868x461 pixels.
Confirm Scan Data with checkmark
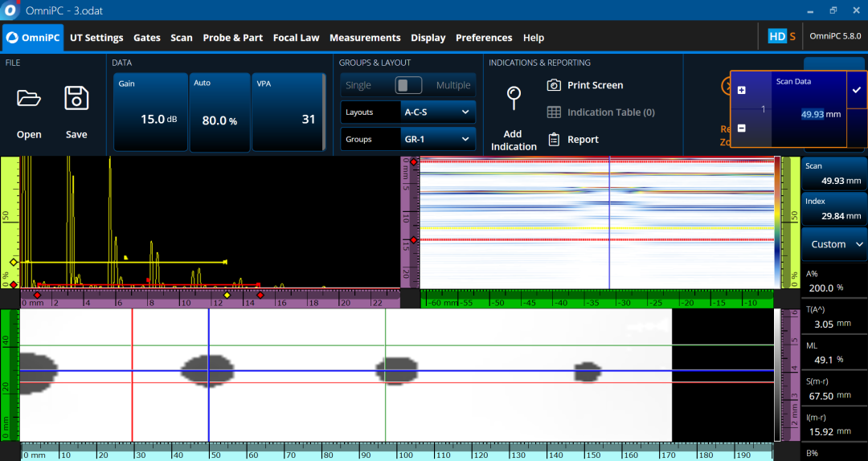857,90
